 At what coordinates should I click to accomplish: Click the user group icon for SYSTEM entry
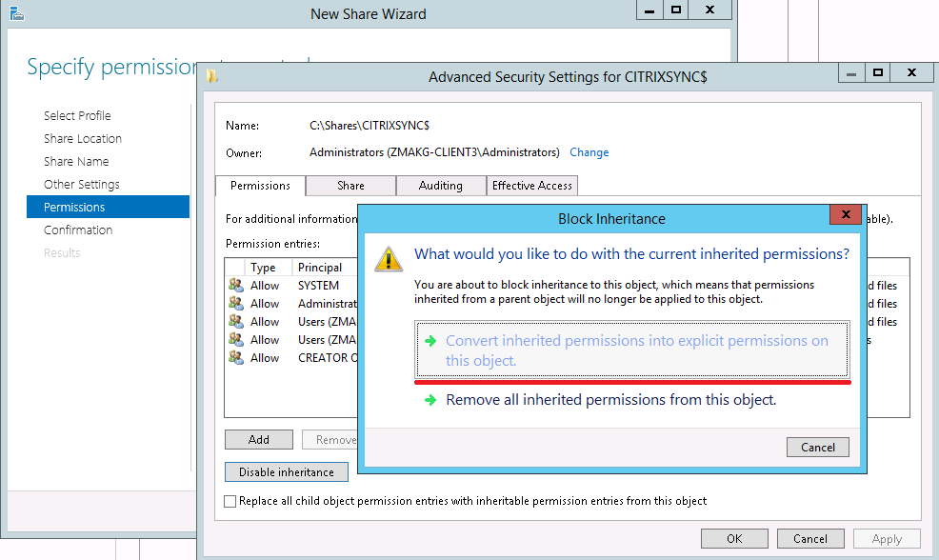click(x=236, y=286)
